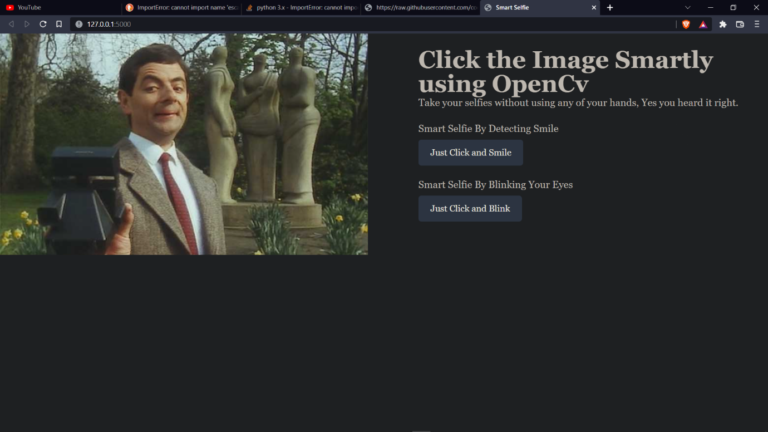Close the Smart Selfie tab
This screenshot has height=432, width=768.
pos(594,7)
